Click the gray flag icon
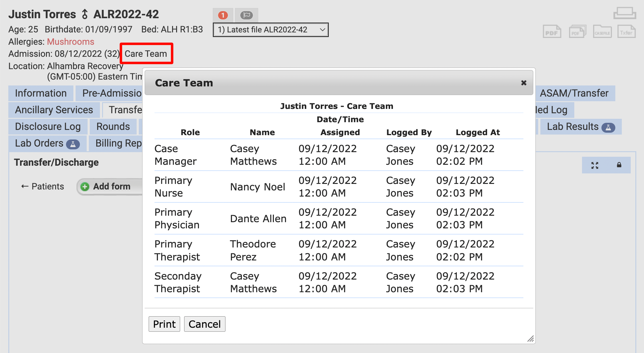Image resolution: width=644 pixels, height=353 pixels. pyautogui.click(x=246, y=15)
